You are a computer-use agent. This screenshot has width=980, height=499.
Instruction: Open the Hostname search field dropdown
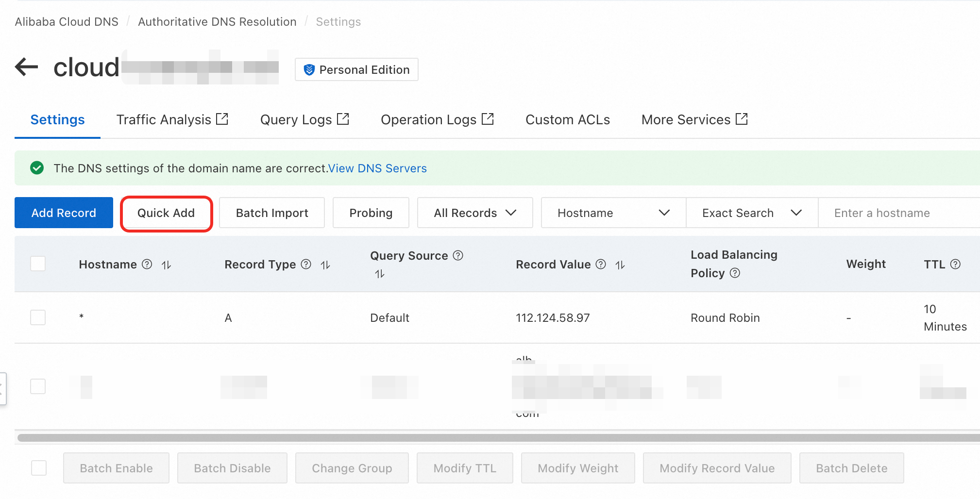[613, 213]
